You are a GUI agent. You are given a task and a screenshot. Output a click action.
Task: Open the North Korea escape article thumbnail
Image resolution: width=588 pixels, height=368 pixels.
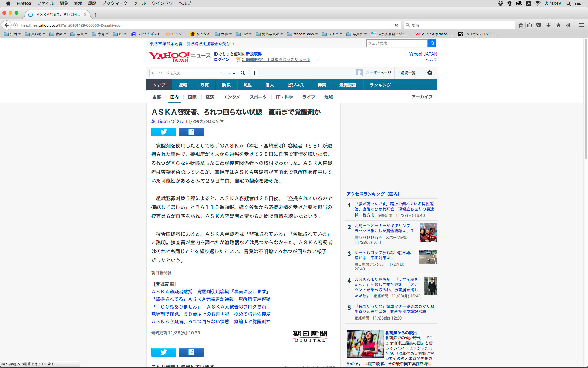365,344
